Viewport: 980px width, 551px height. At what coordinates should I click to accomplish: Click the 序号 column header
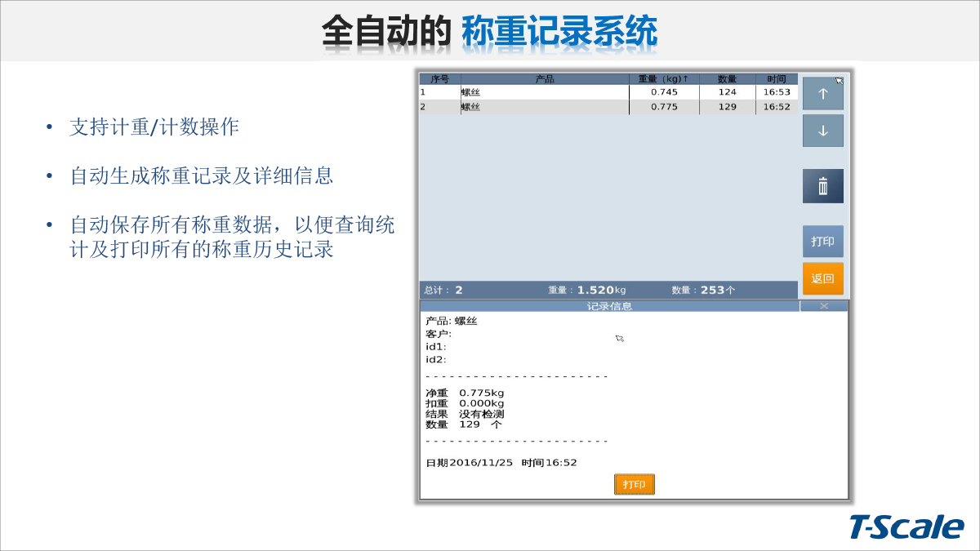pyautogui.click(x=439, y=79)
